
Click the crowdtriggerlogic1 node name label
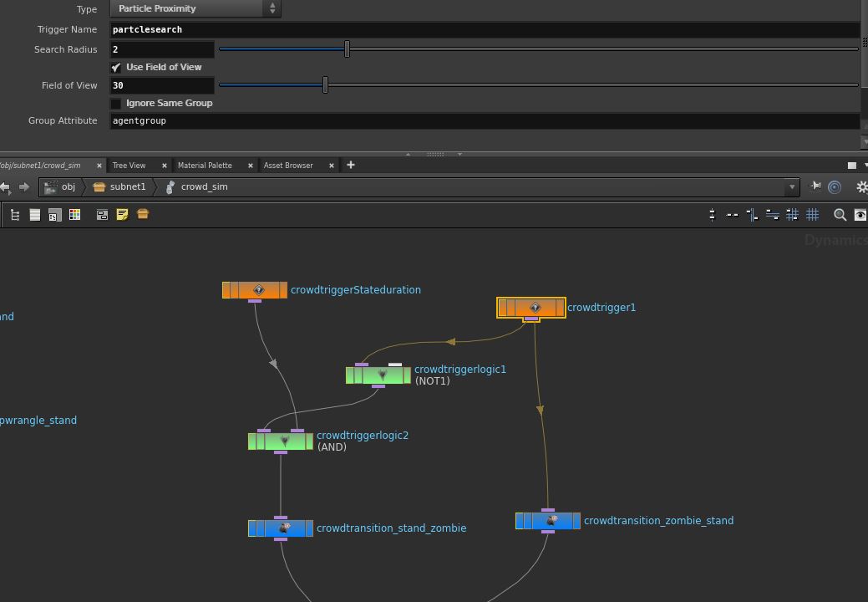coord(460,370)
